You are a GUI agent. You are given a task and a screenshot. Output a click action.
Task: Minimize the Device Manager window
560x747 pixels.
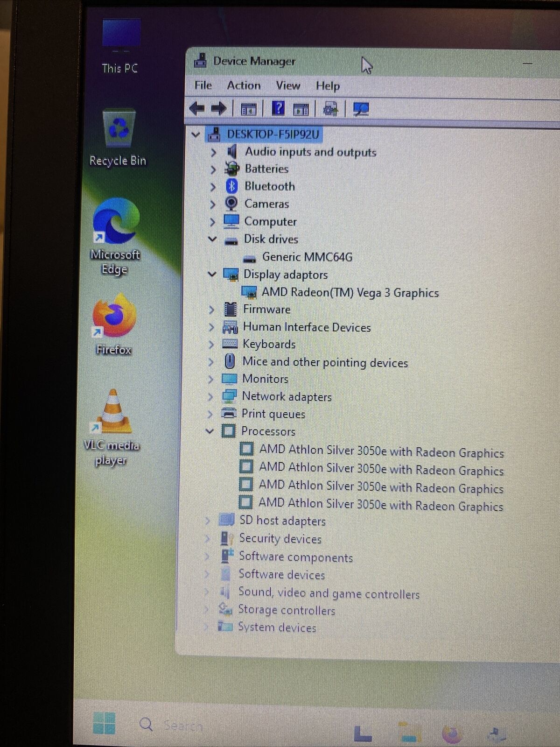(x=528, y=63)
